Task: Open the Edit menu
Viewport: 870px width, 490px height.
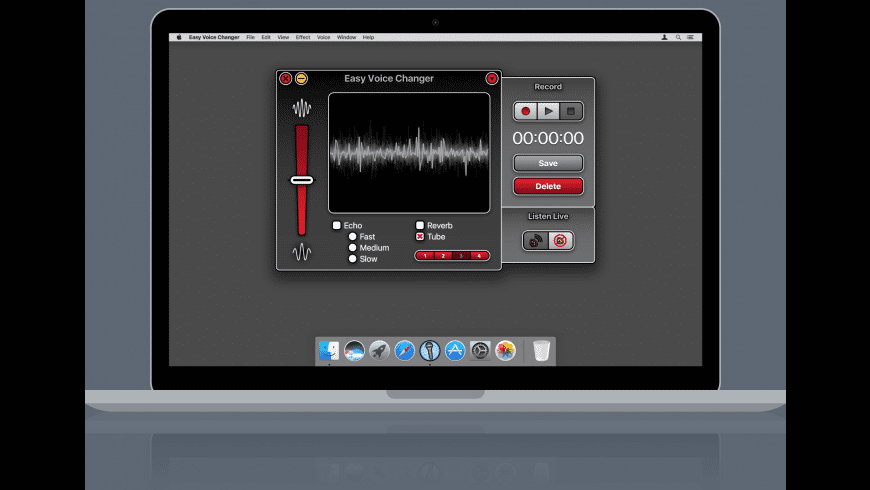Action: click(x=266, y=37)
